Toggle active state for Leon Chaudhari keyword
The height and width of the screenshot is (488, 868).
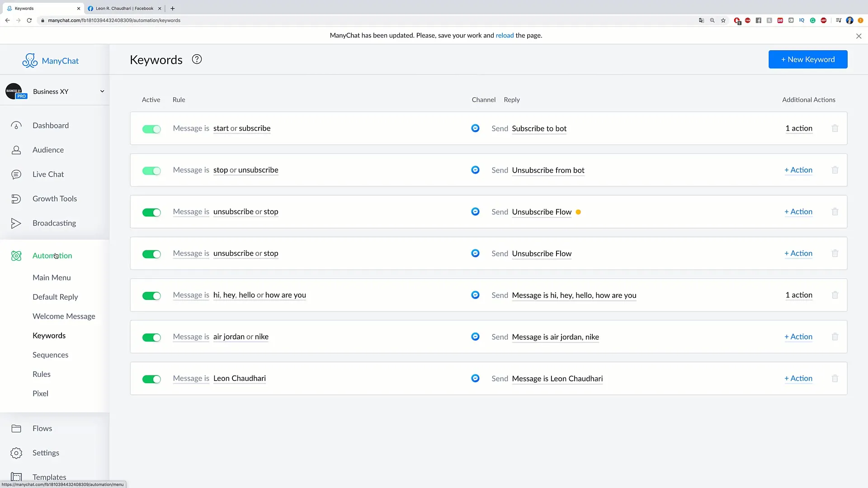coord(151,378)
